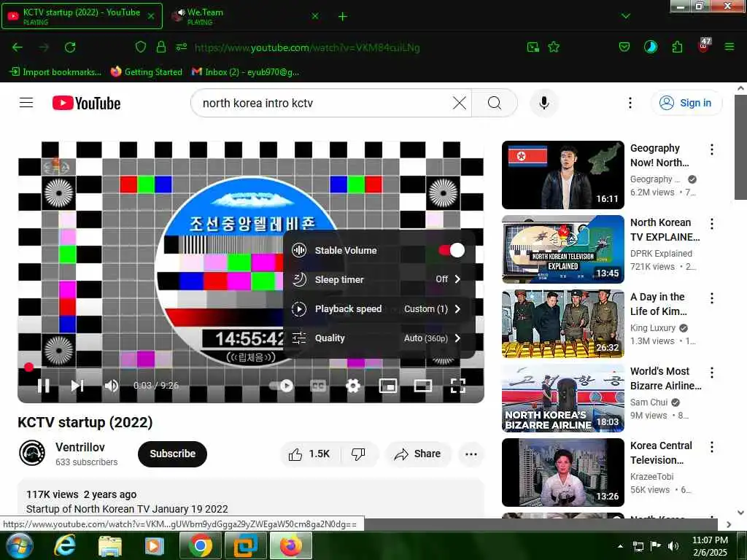Open options menu for Korea Central Television video

(712, 447)
